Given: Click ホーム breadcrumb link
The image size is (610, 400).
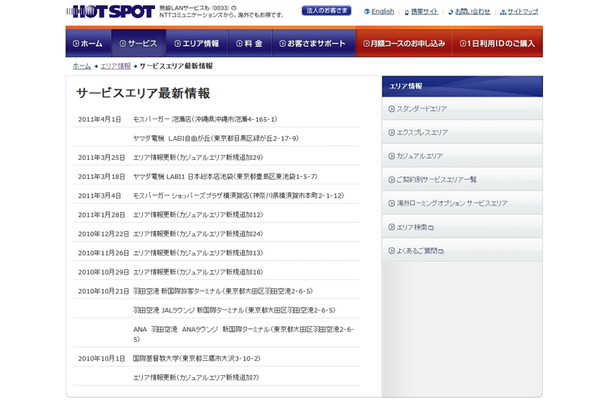Looking at the screenshot, I should click(x=82, y=66).
